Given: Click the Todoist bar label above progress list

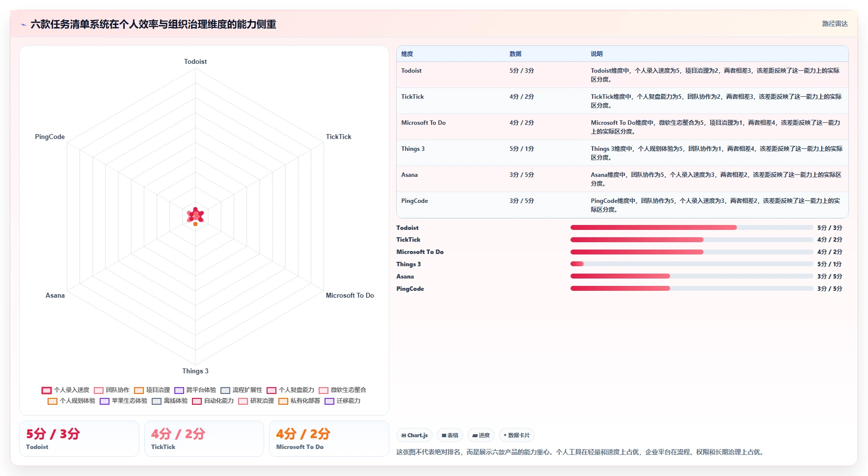Looking at the screenshot, I should [407, 228].
